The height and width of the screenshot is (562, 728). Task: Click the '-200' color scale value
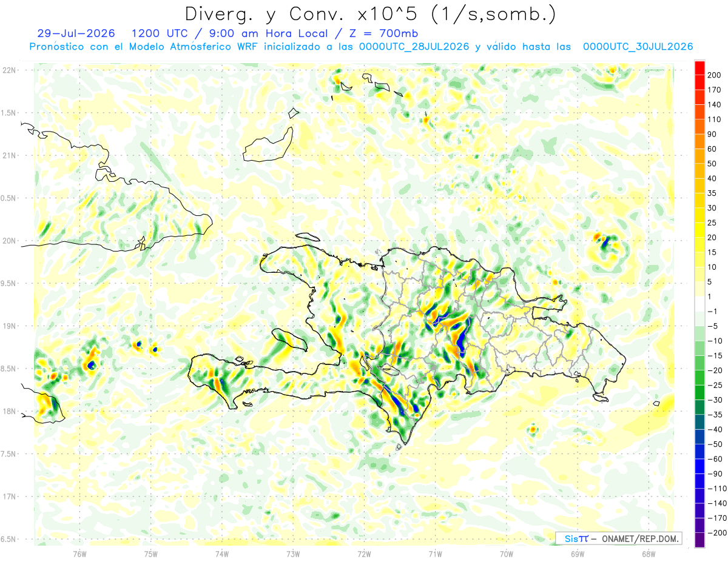coord(716,533)
